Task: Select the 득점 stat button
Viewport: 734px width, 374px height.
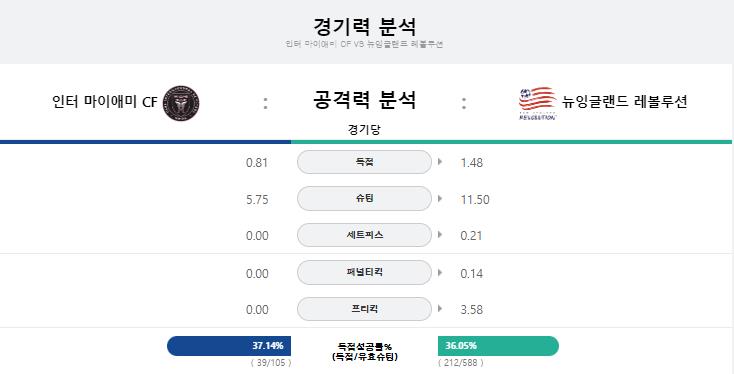Action: (x=364, y=162)
